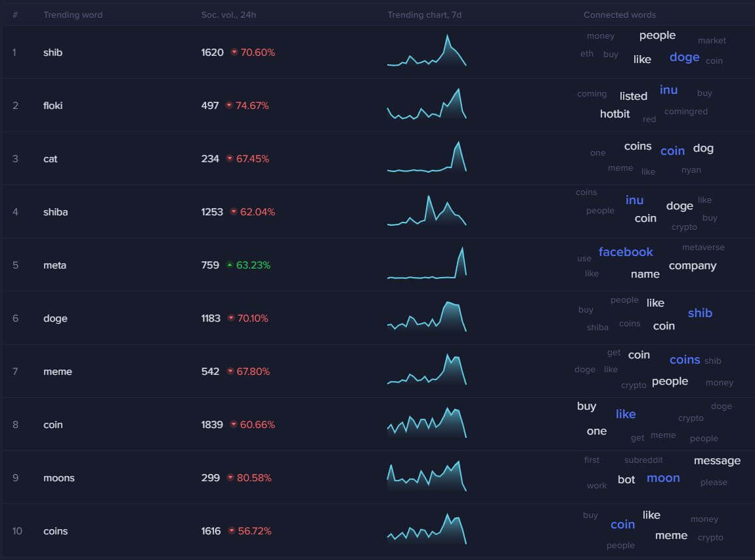The height and width of the screenshot is (560, 755).
Task: Click the trending word in row 7
Action: [x=58, y=372]
